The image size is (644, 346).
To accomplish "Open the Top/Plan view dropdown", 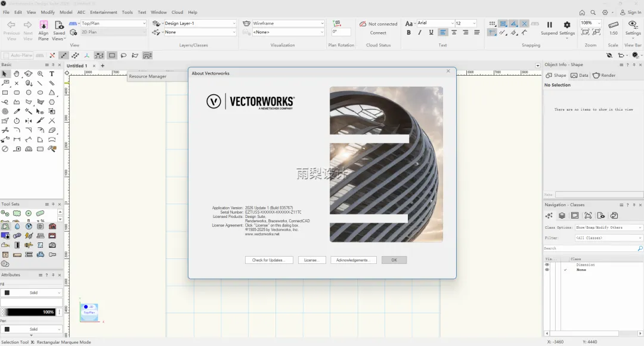I will pos(113,23).
